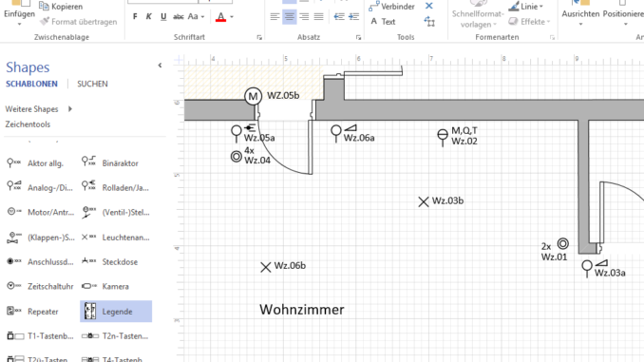Open the Ausrichten dropdown
The height and width of the screenshot is (362, 644).
[x=580, y=15]
